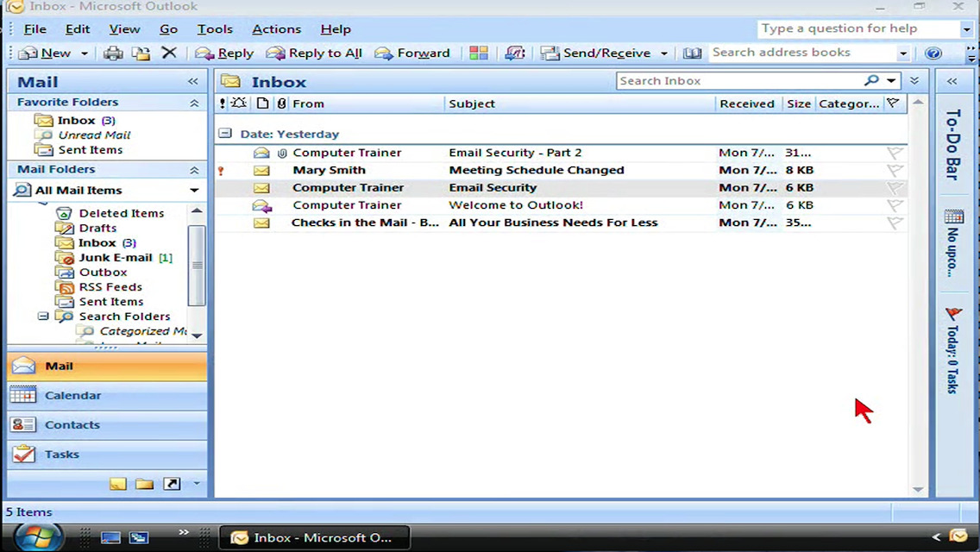Screen dimensions: 980x552
Task: Click Switch Between Windows quick launch icon
Action: pos(139,537)
